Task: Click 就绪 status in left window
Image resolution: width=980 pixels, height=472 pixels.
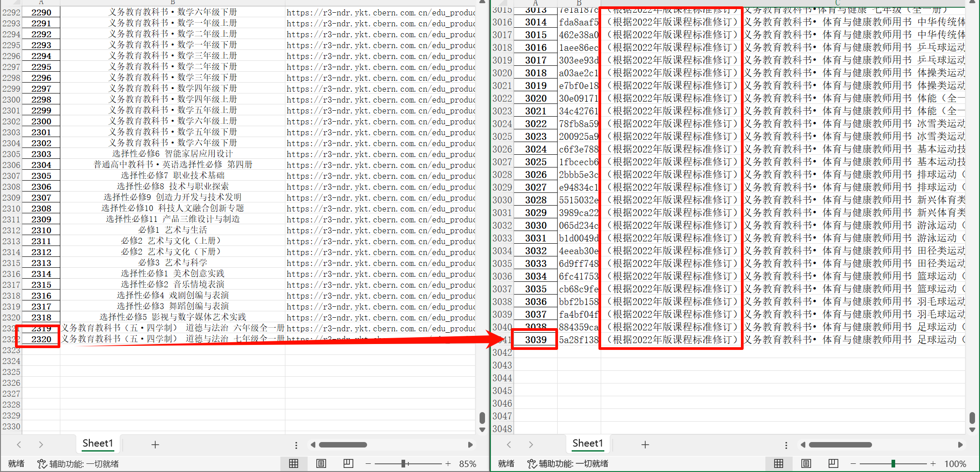Action: (16, 464)
